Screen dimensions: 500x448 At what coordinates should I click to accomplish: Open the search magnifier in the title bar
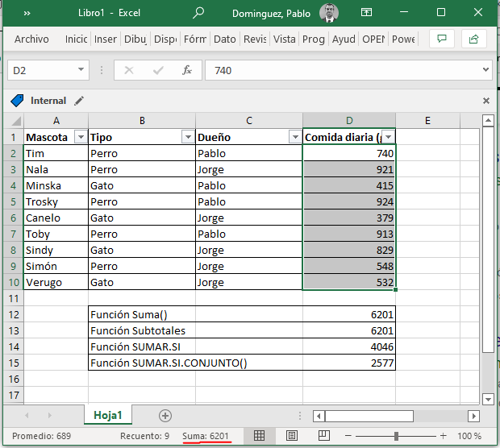click(198, 13)
